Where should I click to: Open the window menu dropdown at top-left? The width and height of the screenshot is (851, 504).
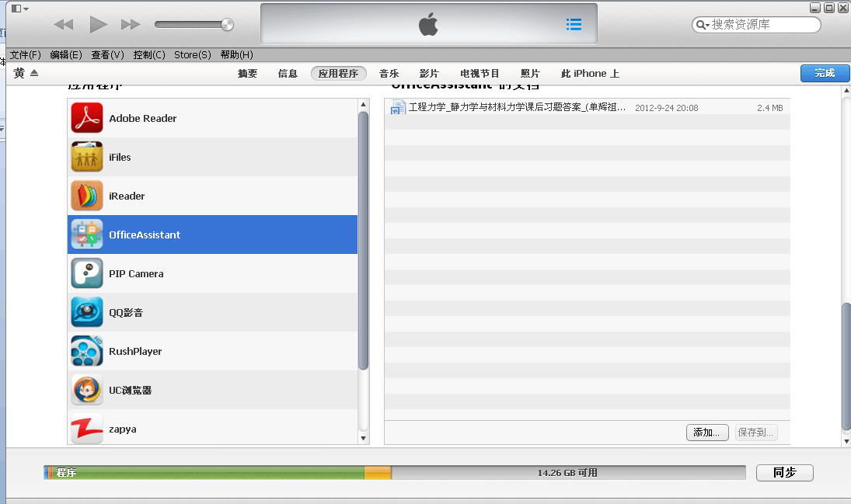coord(20,9)
